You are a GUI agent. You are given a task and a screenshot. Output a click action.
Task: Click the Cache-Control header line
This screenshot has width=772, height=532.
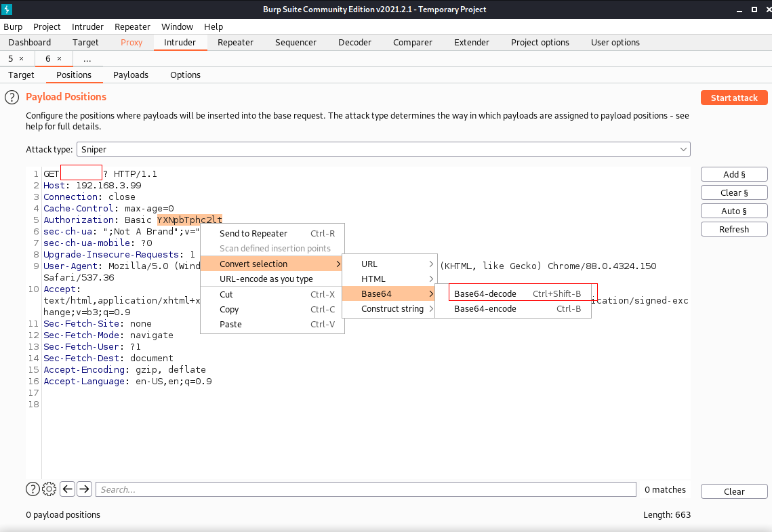108,209
